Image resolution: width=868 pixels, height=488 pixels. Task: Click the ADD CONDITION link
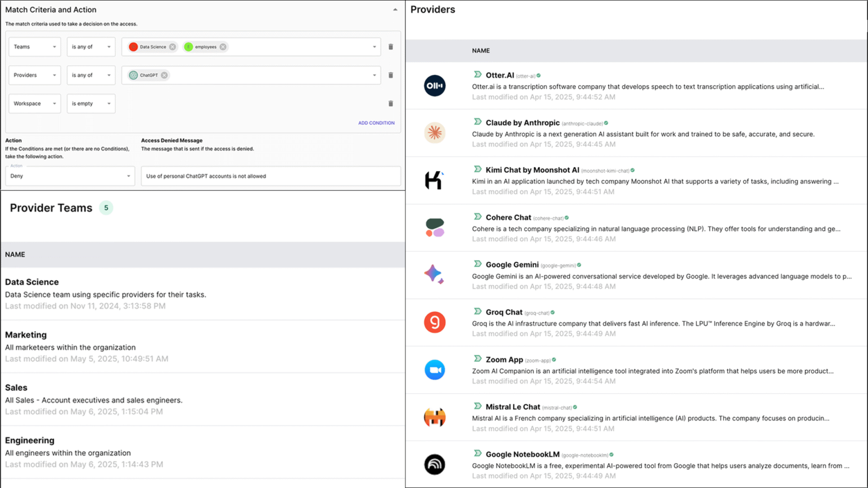[376, 123]
